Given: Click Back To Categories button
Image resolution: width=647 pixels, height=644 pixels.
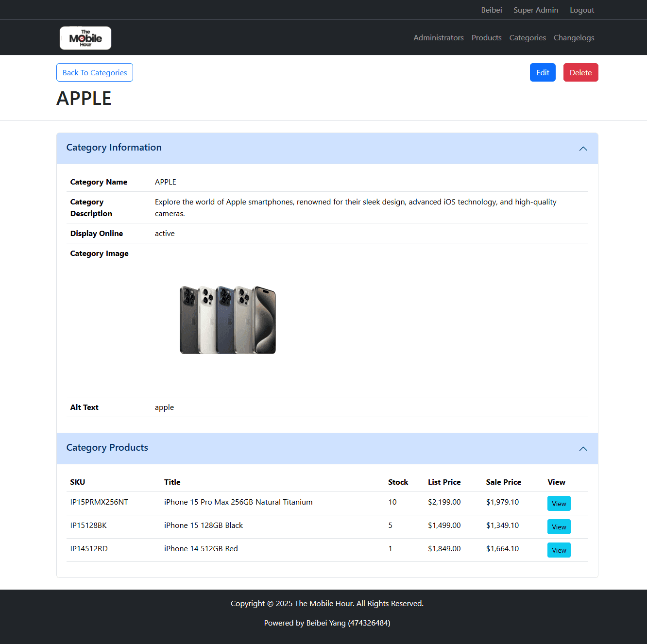Looking at the screenshot, I should pyautogui.click(x=95, y=72).
